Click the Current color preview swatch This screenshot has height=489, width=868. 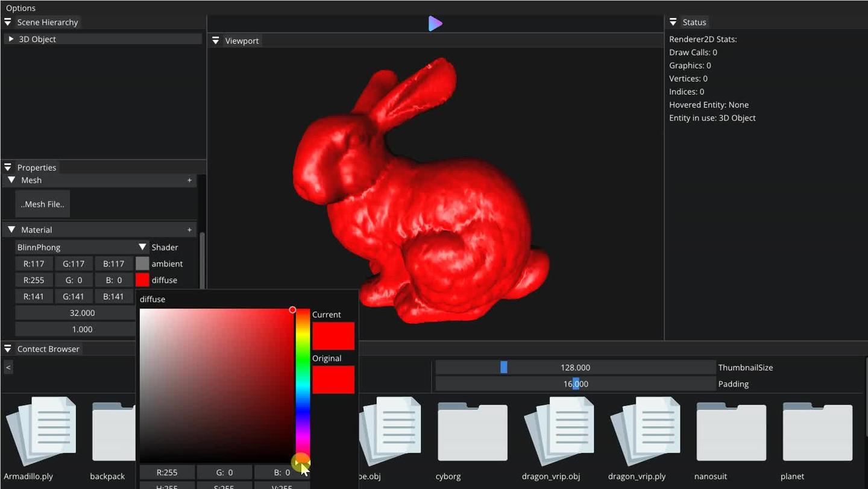[333, 336]
